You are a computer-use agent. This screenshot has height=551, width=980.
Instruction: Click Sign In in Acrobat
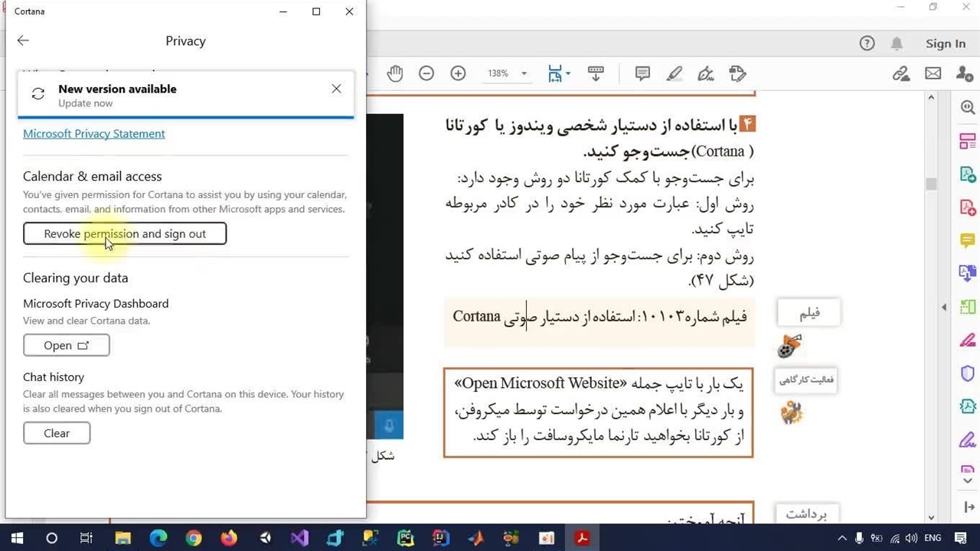pyautogui.click(x=945, y=44)
